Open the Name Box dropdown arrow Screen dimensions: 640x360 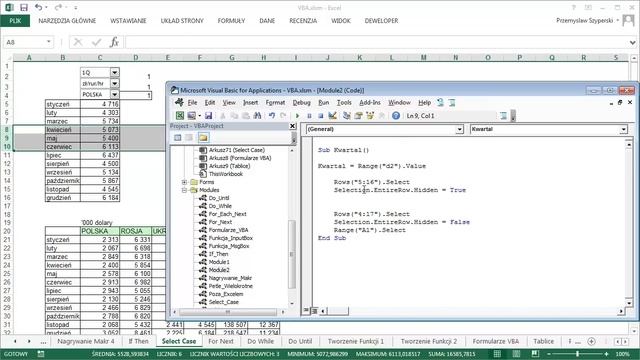coord(49,42)
